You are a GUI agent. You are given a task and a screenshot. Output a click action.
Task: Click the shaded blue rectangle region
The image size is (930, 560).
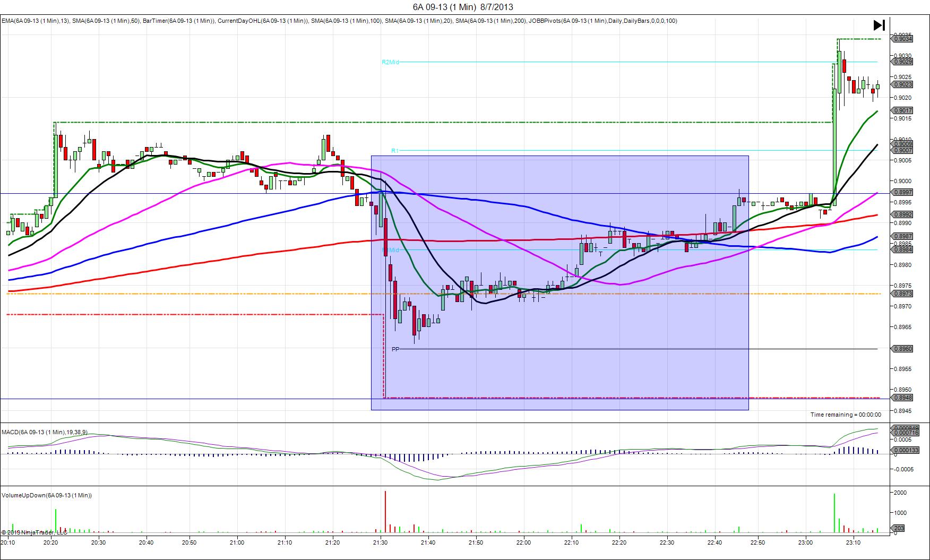click(560, 282)
